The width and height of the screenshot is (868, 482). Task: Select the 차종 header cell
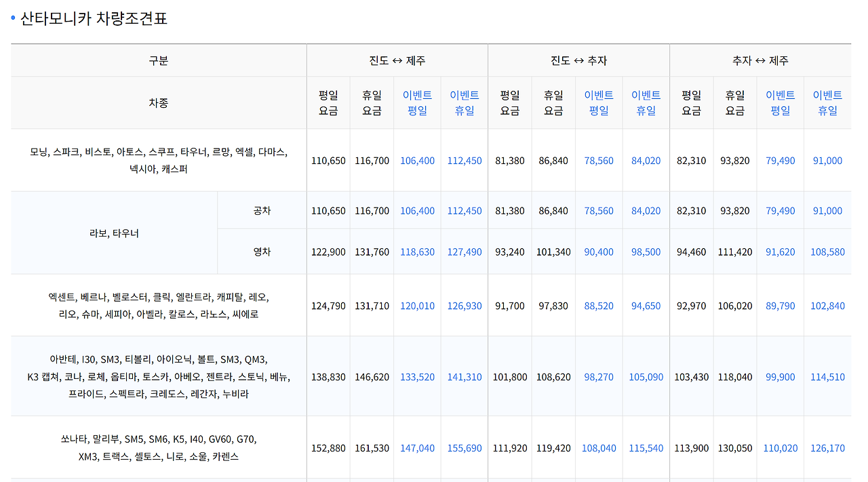coord(159,103)
